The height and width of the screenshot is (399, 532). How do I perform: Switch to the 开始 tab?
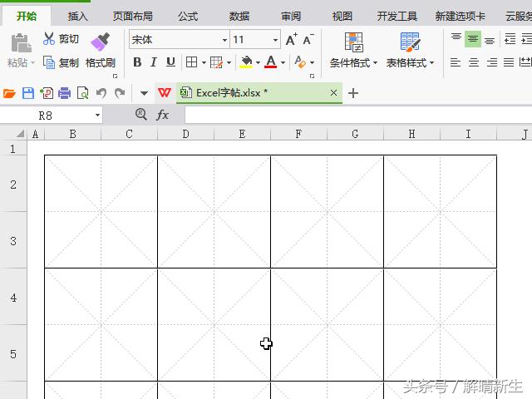[27, 16]
